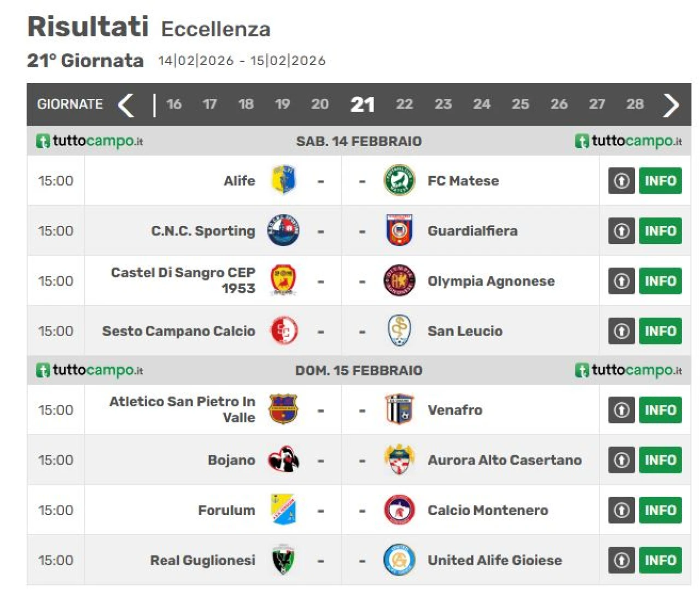Switch to matchday 20
Image resolution: width=700 pixels, height=597 pixels.
[320, 104]
